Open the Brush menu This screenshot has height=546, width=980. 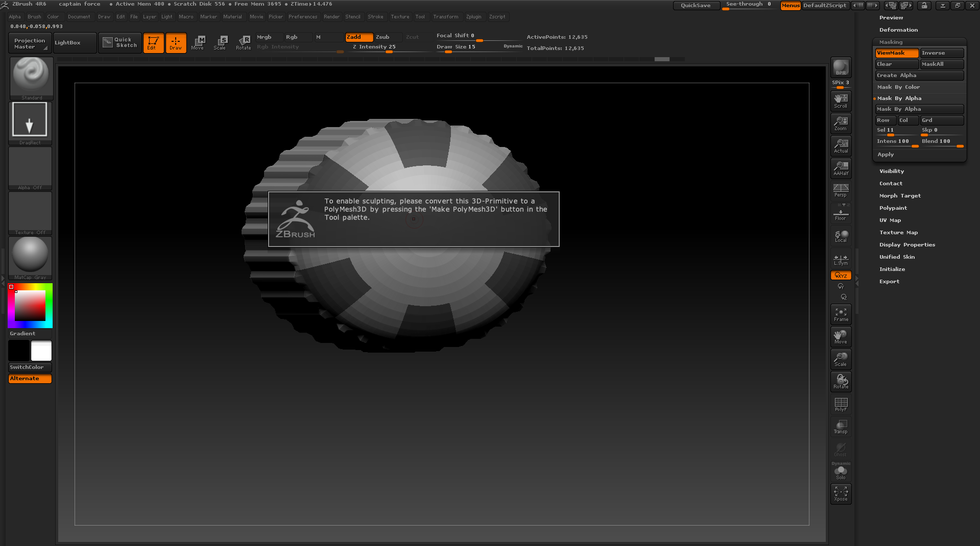pos(34,17)
